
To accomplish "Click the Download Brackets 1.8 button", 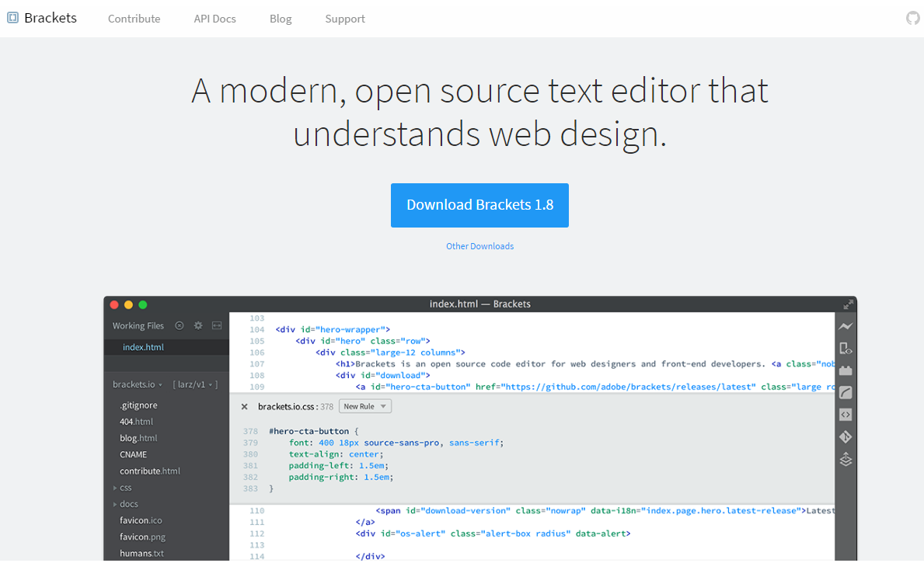I will coord(479,205).
